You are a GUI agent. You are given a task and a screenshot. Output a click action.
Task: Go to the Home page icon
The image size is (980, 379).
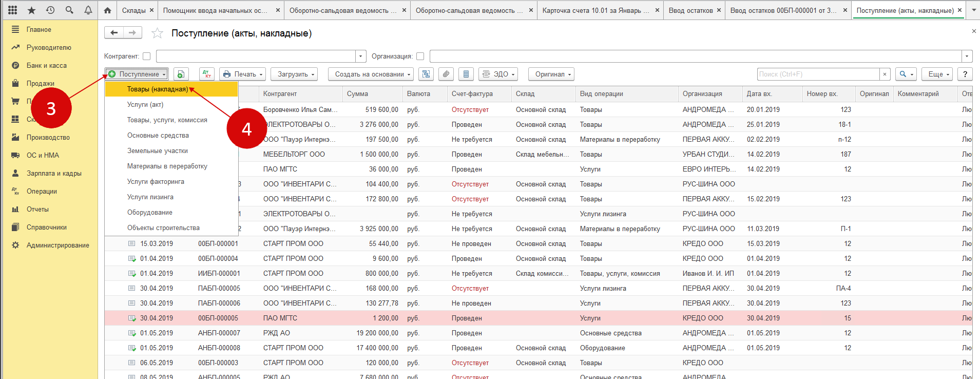pyautogui.click(x=107, y=10)
